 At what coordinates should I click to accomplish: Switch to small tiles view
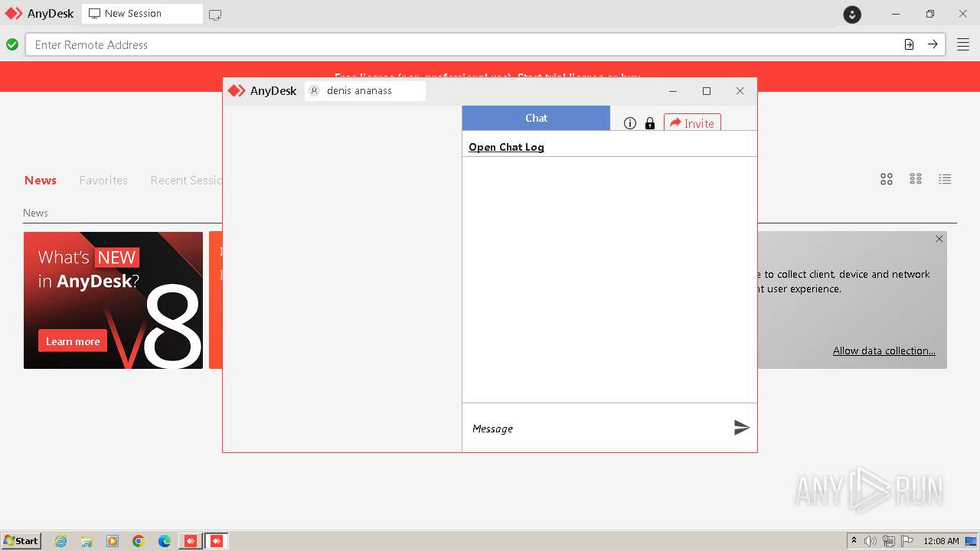pyautogui.click(x=916, y=179)
